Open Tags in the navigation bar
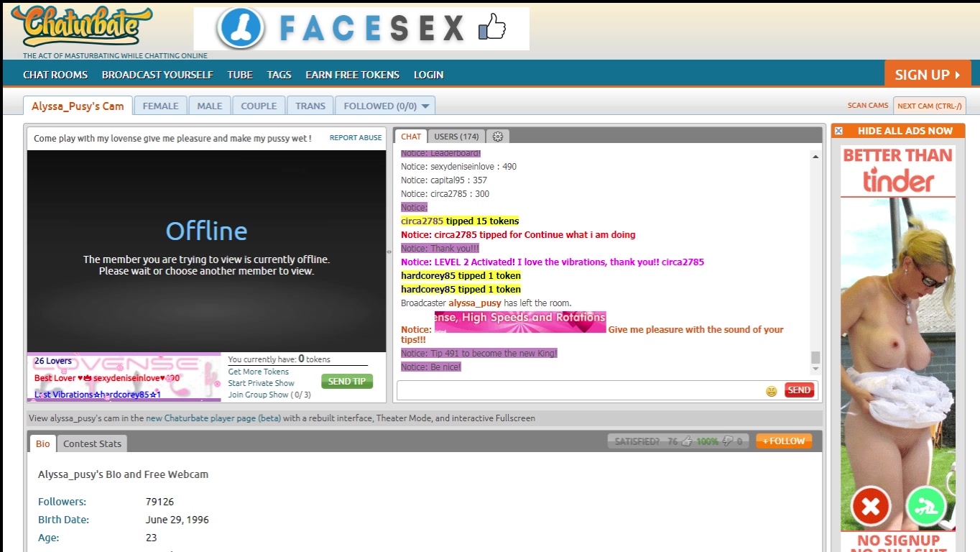Screen dimensions: 980x552 tap(279, 75)
